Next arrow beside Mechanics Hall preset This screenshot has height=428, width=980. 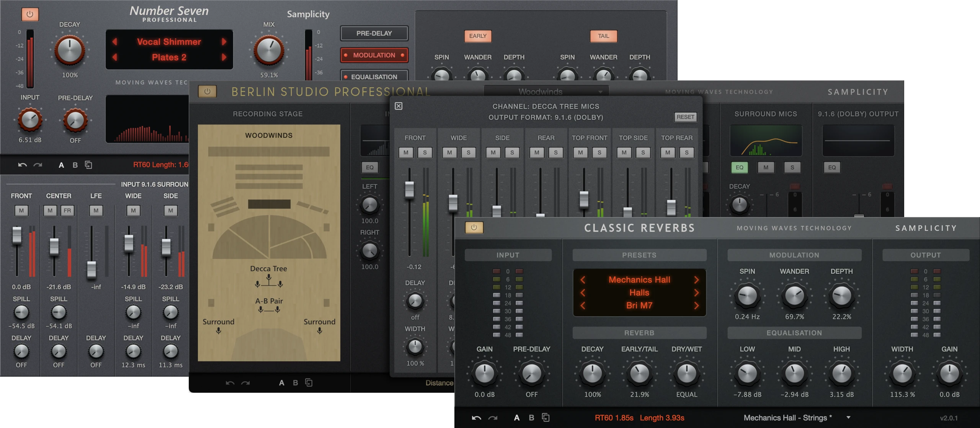pyautogui.click(x=696, y=280)
